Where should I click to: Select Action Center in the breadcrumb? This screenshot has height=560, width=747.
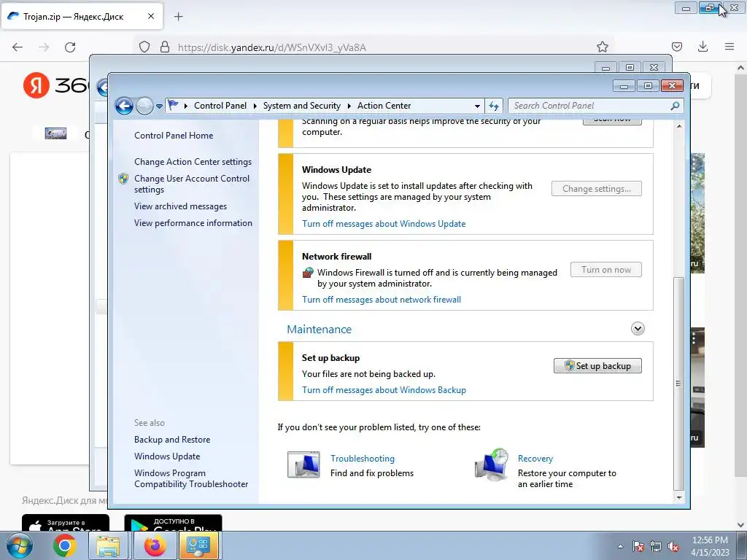coord(384,106)
